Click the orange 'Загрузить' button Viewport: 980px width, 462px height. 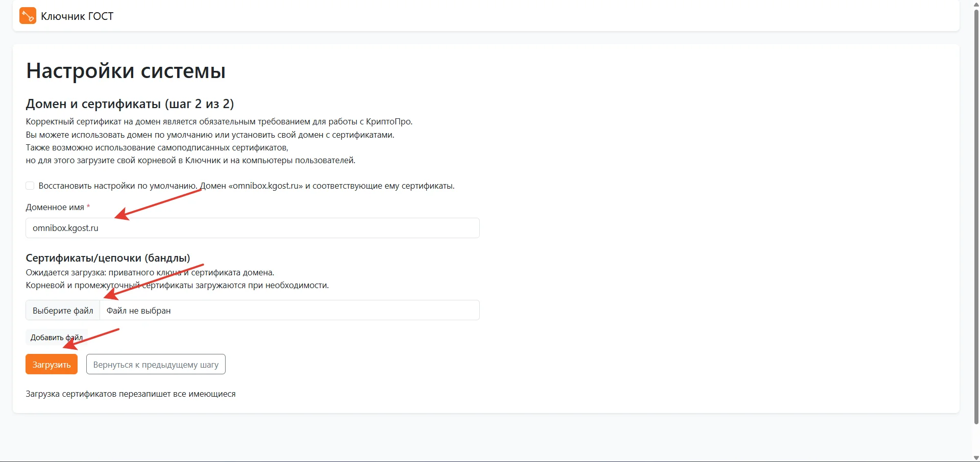click(52, 365)
